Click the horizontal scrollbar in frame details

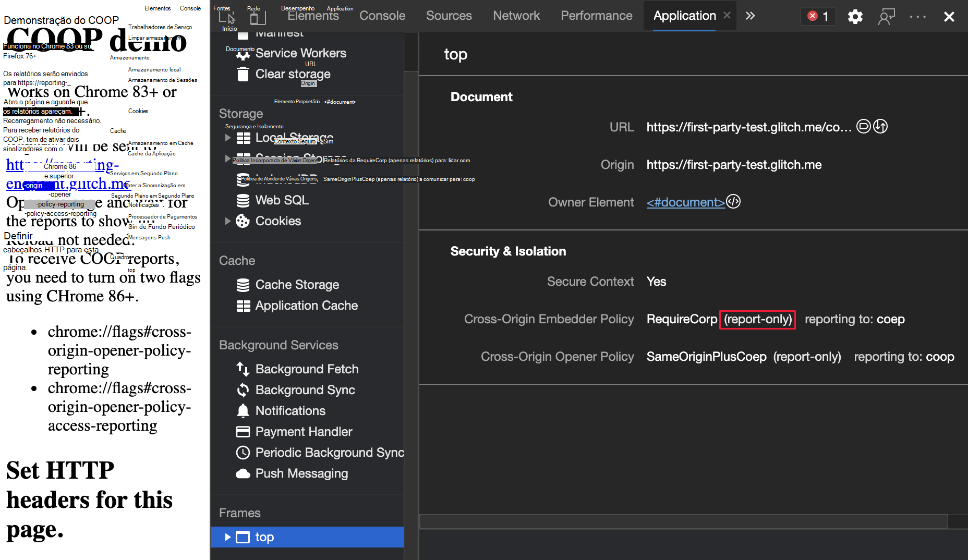point(683,521)
